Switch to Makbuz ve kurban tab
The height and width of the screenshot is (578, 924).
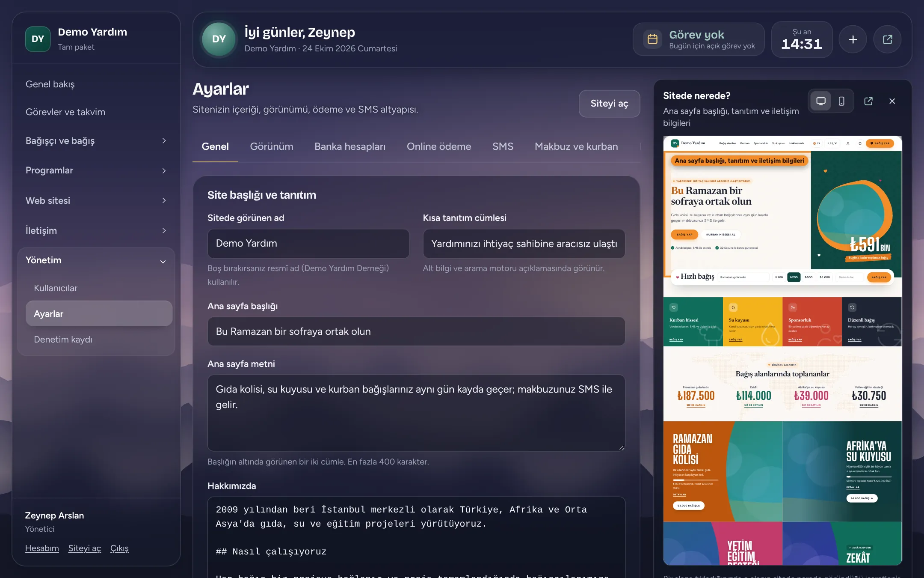(x=576, y=146)
